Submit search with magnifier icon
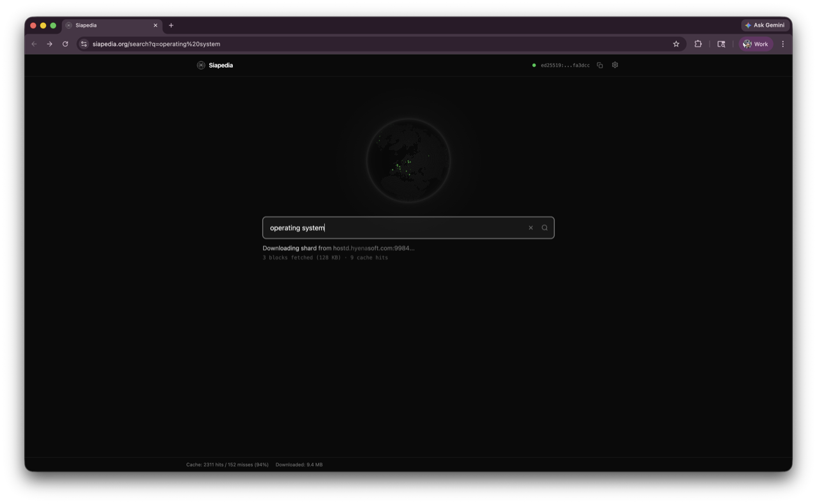This screenshot has height=504, width=817. 544,228
